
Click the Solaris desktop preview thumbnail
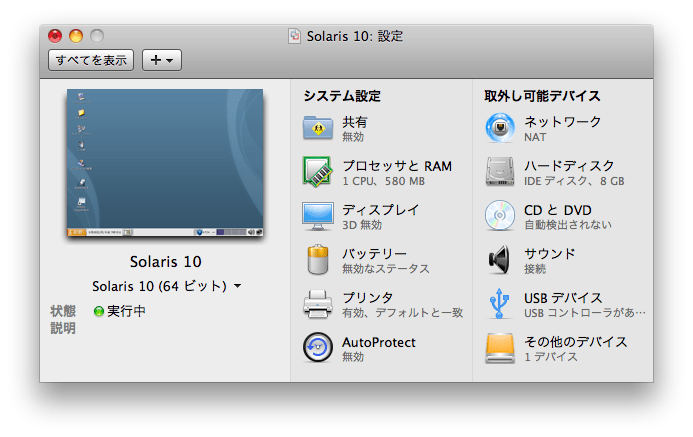pos(165,164)
